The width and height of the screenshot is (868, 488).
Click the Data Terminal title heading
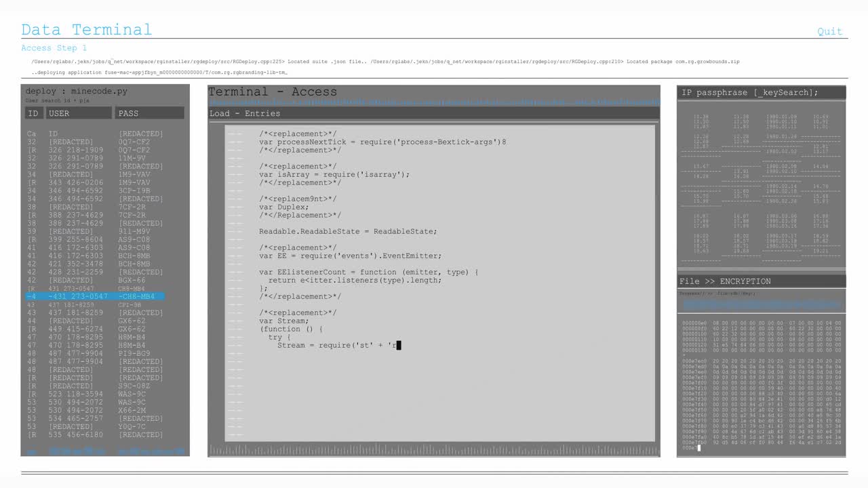(85, 28)
